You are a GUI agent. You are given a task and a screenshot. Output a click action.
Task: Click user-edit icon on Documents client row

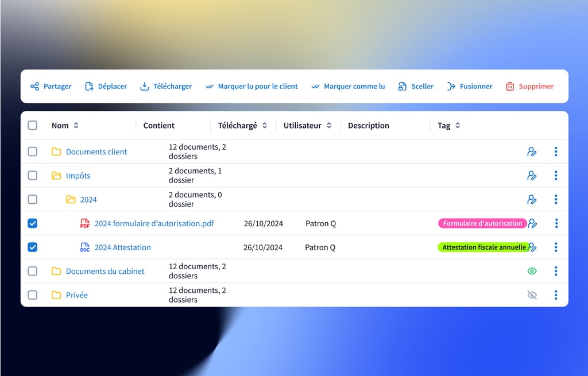click(x=532, y=152)
